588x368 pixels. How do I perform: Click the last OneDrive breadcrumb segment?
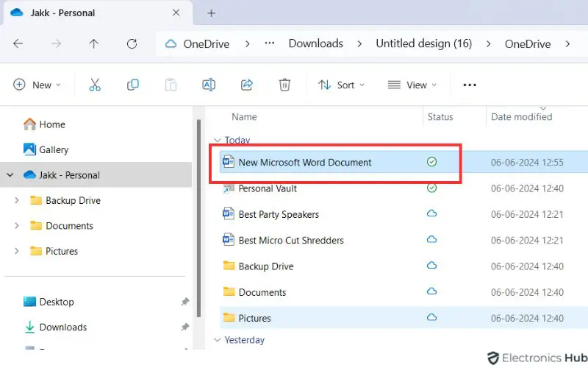pyautogui.click(x=528, y=44)
